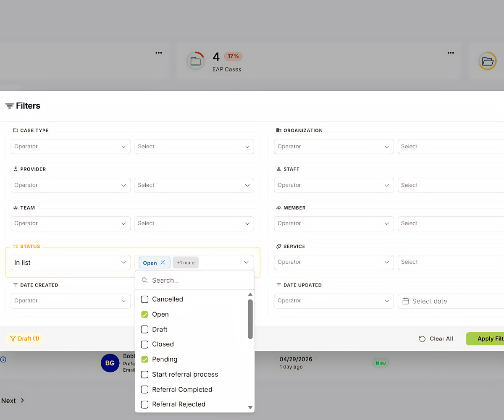This screenshot has height=420, width=504.
Task: Click the status list scrollbar thumb
Action: (250, 319)
